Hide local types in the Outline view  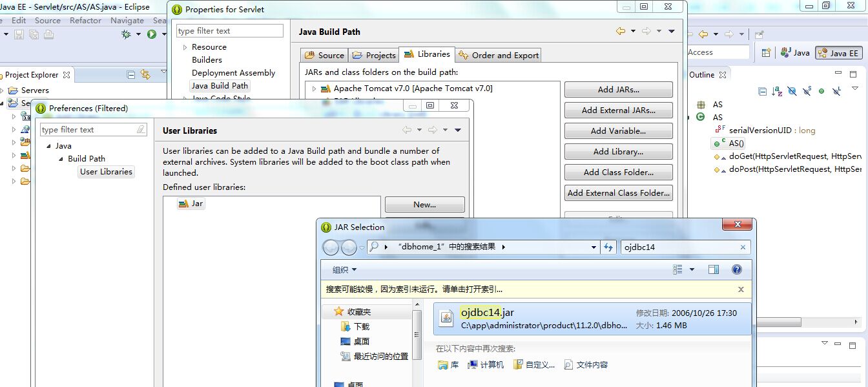click(x=837, y=92)
